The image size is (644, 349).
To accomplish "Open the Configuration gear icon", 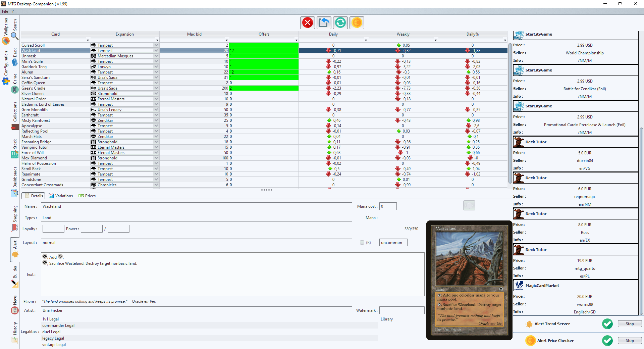I will pos(6,81).
